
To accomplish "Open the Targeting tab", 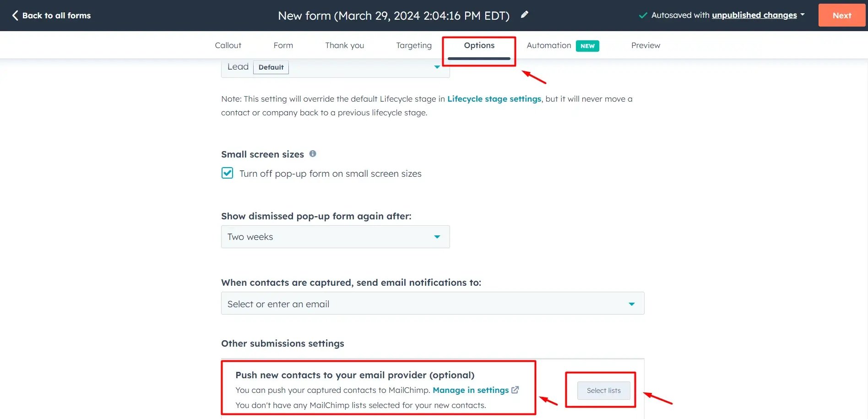I will tap(413, 45).
